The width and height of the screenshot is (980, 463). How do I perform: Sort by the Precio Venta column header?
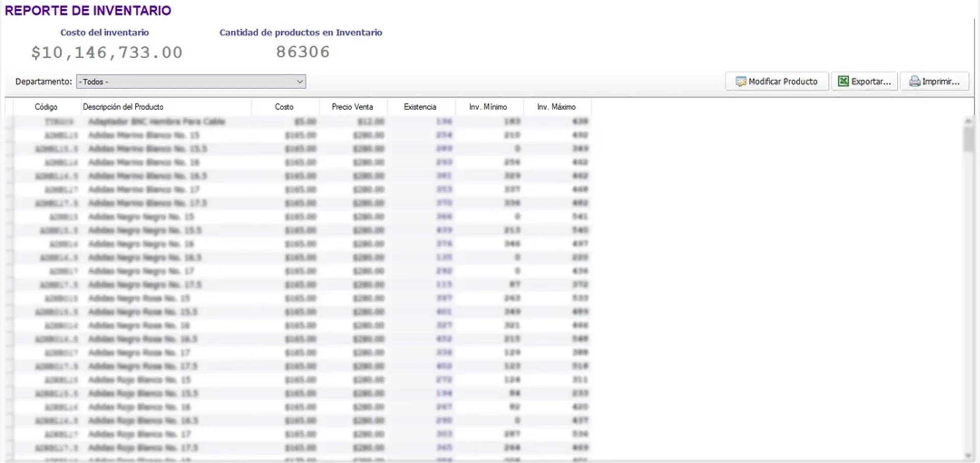click(x=353, y=107)
